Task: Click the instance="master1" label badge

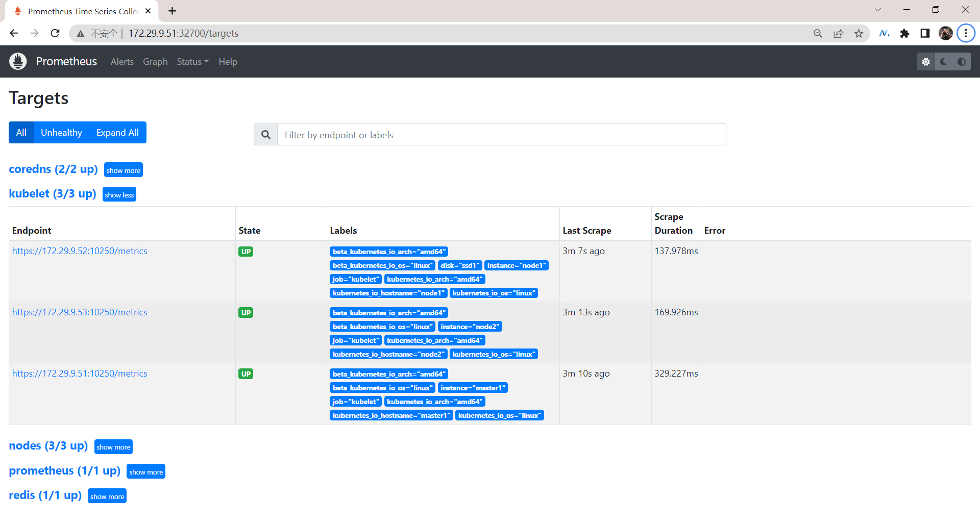Action: [473, 388]
